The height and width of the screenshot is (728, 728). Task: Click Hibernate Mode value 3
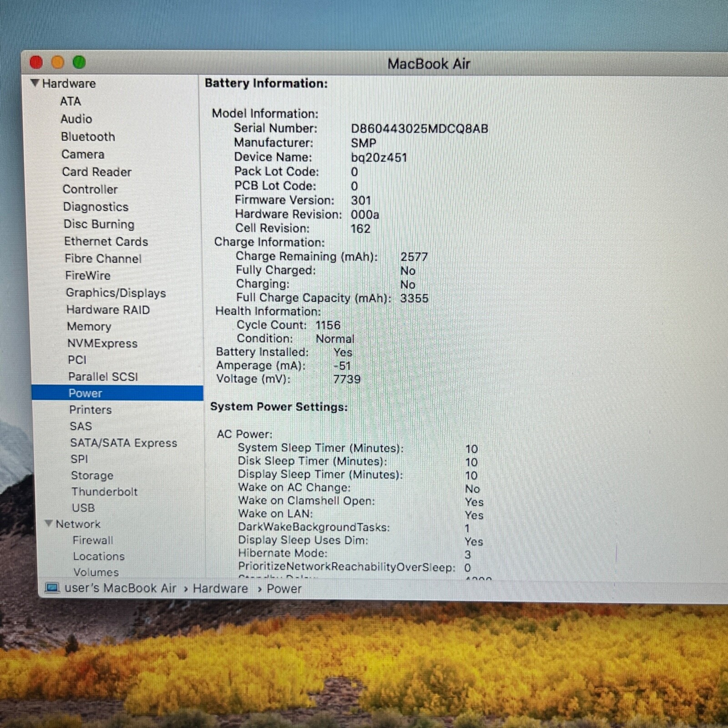(x=468, y=555)
